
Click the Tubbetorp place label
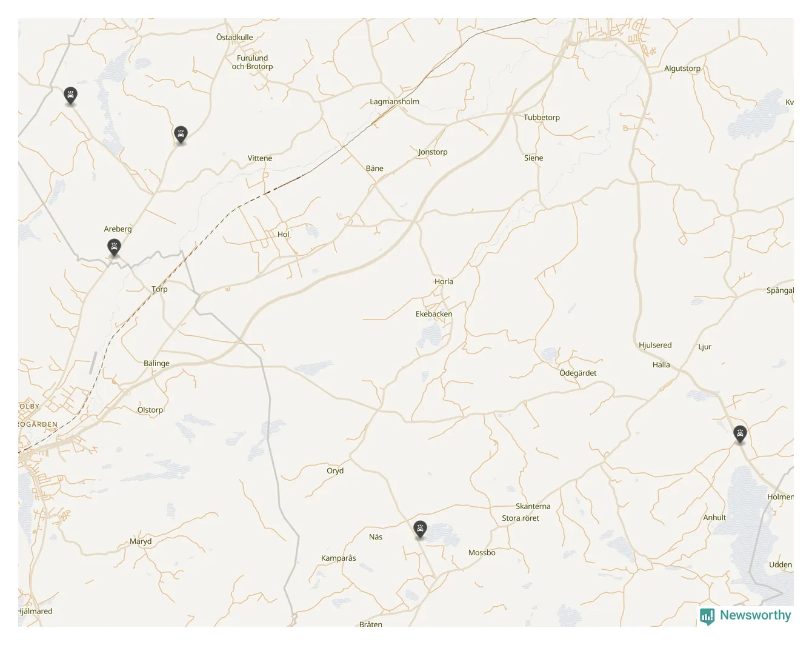(542, 118)
